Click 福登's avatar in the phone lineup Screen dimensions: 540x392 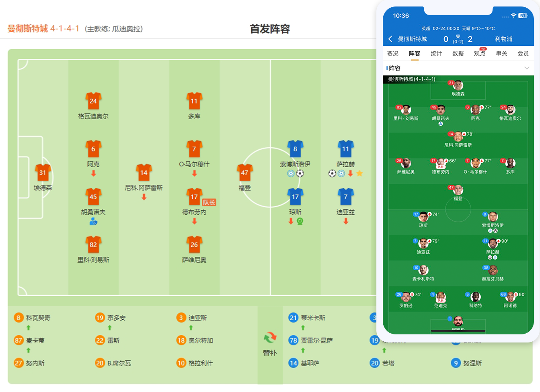pos(458,190)
